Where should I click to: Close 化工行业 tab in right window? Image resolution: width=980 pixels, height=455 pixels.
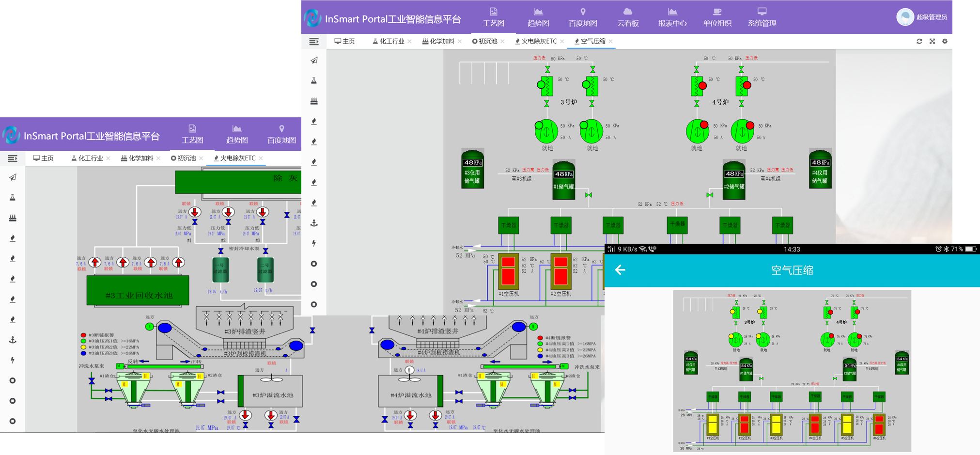pos(410,42)
